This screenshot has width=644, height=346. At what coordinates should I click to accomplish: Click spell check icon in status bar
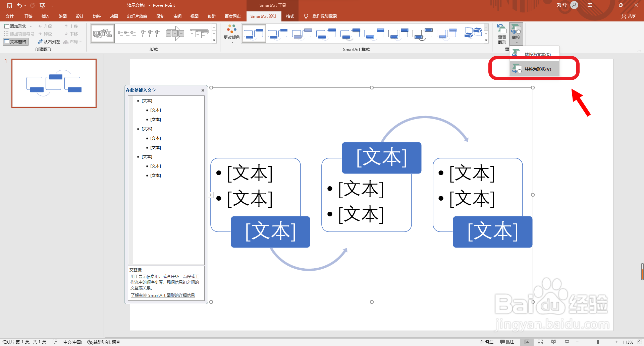[x=55, y=342]
